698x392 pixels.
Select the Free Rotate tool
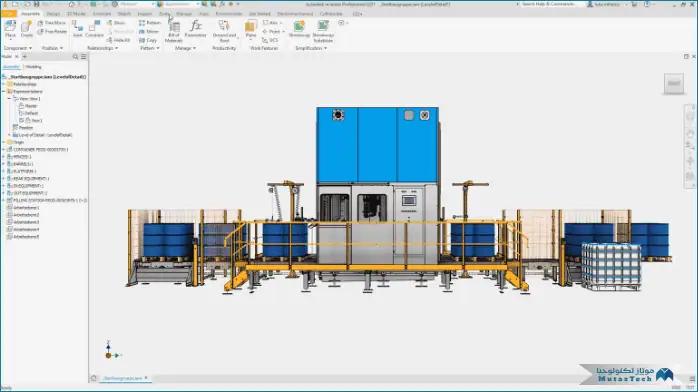click(x=52, y=32)
